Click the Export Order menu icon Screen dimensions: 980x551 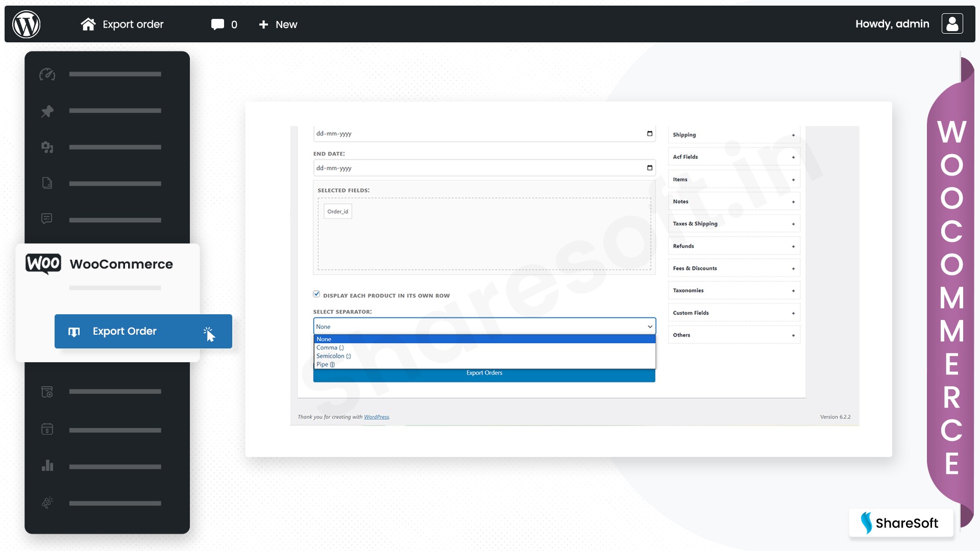[74, 332]
